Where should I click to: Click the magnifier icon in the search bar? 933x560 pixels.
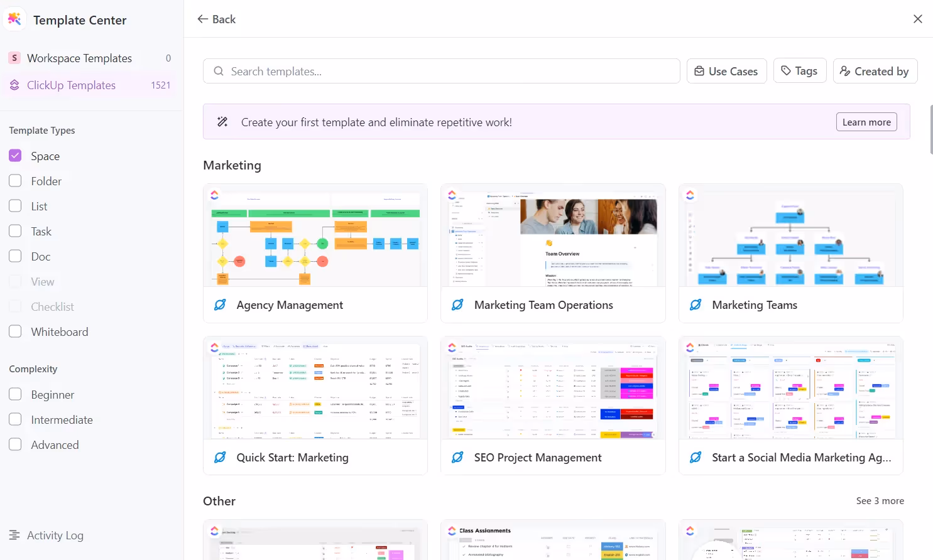[x=217, y=71]
